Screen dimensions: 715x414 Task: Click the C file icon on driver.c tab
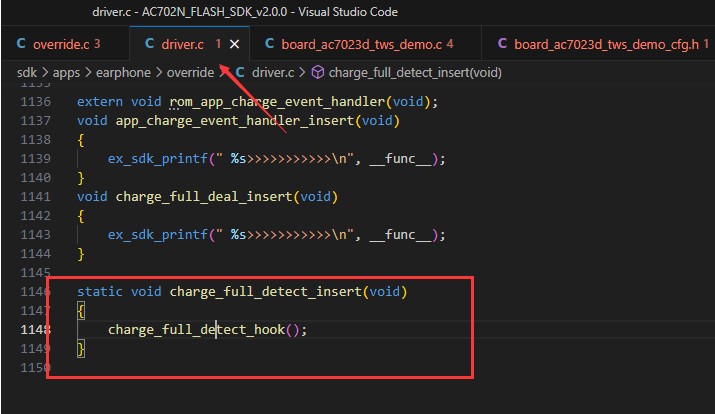tap(149, 44)
